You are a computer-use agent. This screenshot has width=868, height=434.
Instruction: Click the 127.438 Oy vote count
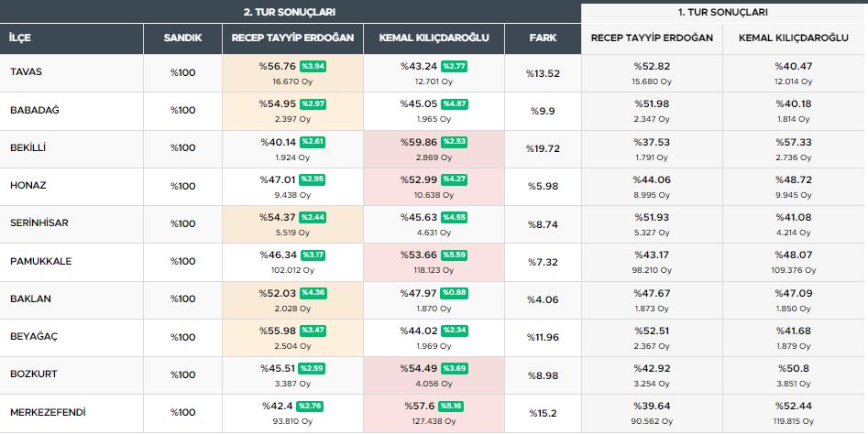pos(434,421)
